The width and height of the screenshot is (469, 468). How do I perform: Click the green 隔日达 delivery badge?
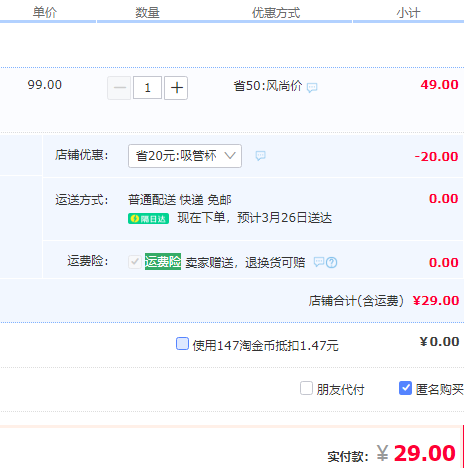click(149, 219)
